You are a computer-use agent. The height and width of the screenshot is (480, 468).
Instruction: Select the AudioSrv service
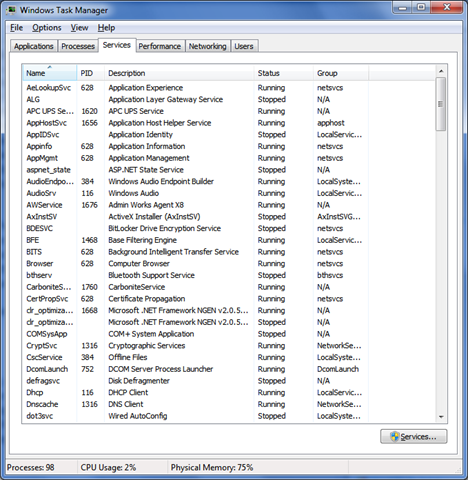[x=41, y=193]
